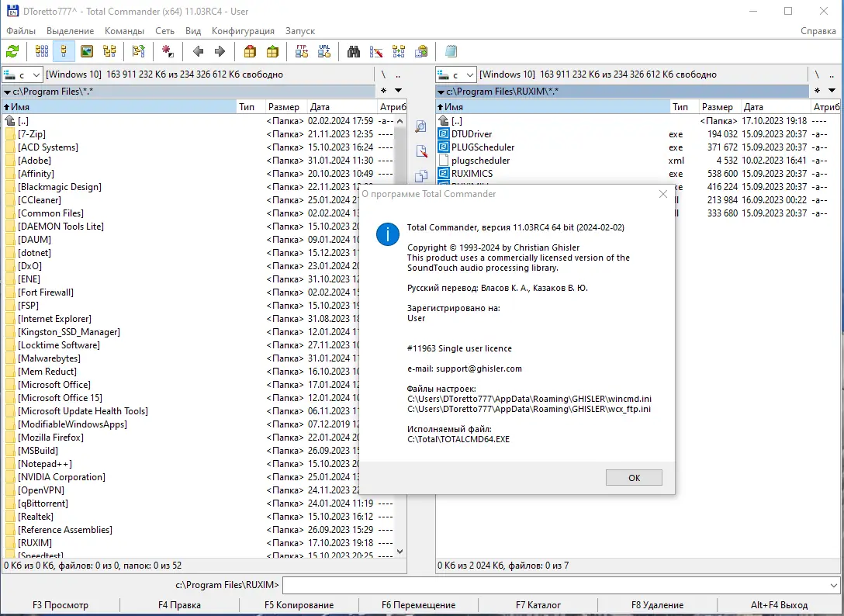Click F8 Удаление button
The height and width of the screenshot is (616, 844).
click(658, 605)
